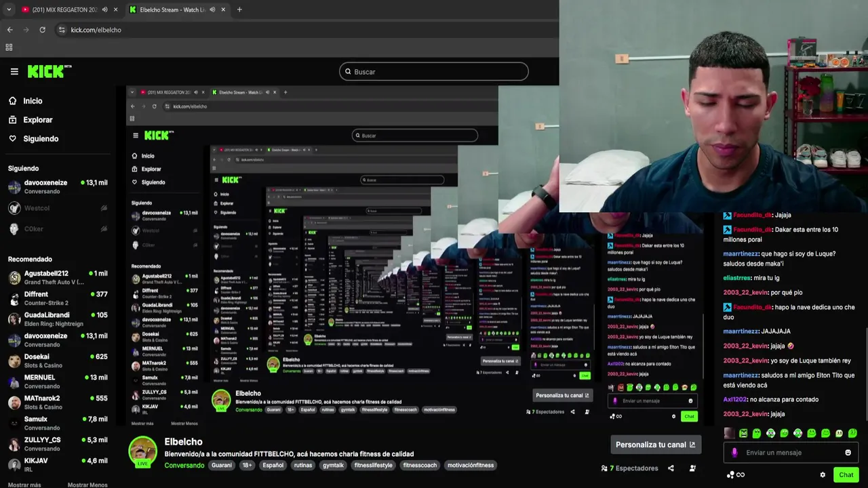Open davooxeneize under the Siguiendo list
868x488 pixels.
point(58,187)
